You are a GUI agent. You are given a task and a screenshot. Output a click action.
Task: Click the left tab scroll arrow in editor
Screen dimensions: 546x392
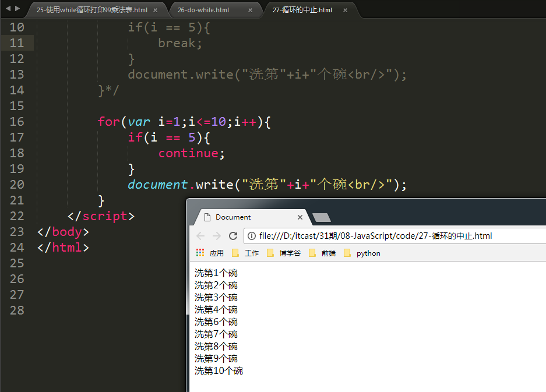(x=8, y=8)
